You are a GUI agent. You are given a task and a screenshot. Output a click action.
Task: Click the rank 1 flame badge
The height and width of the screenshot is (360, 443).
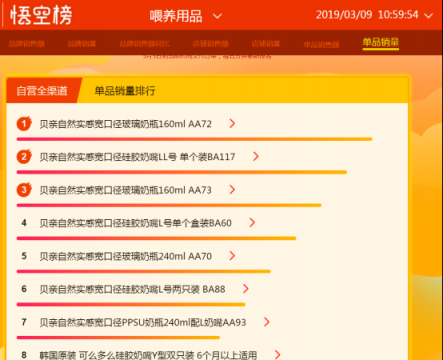(24, 123)
